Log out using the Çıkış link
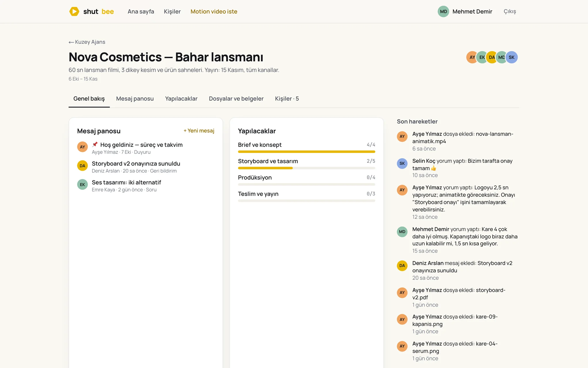The height and width of the screenshot is (368, 588). coord(510,11)
